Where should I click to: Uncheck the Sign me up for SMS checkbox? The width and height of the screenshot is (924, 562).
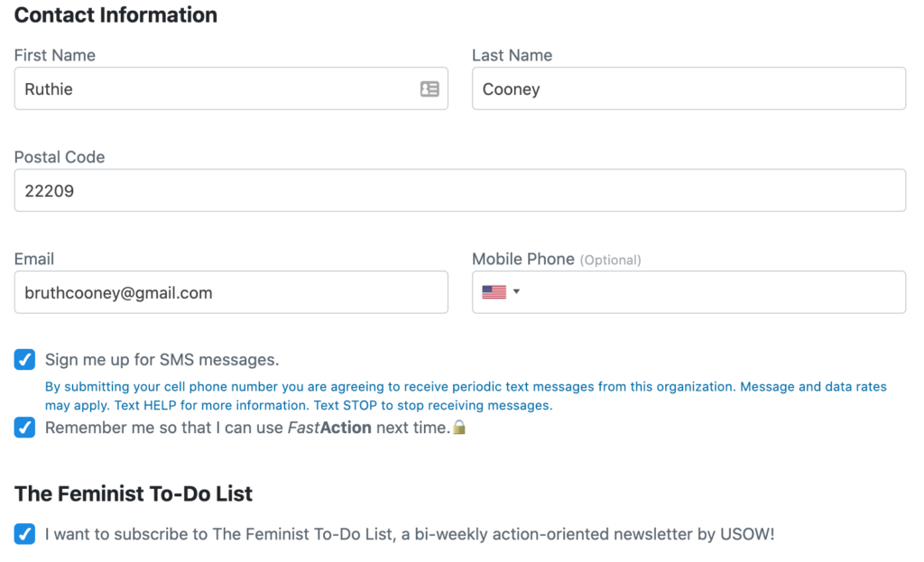[25, 360]
